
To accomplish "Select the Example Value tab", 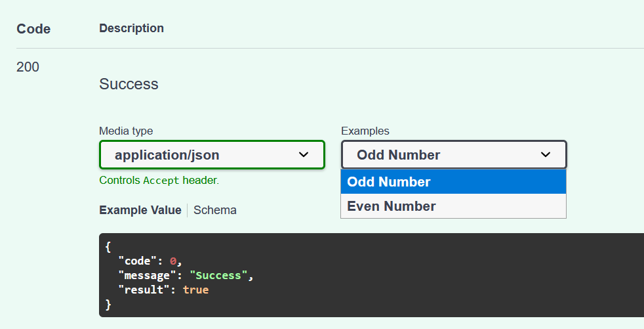I will coord(140,210).
